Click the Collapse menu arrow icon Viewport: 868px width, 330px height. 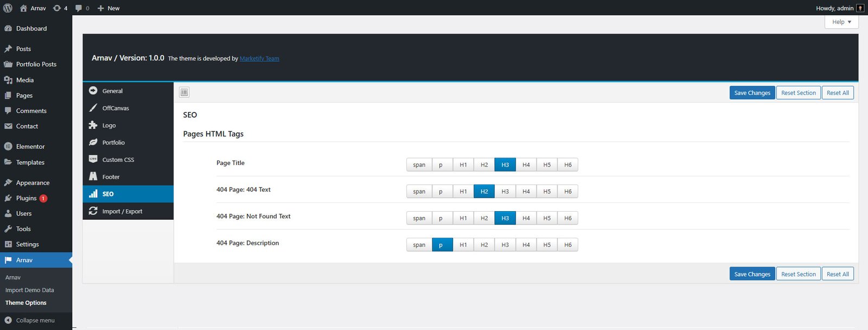pos(8,320)
